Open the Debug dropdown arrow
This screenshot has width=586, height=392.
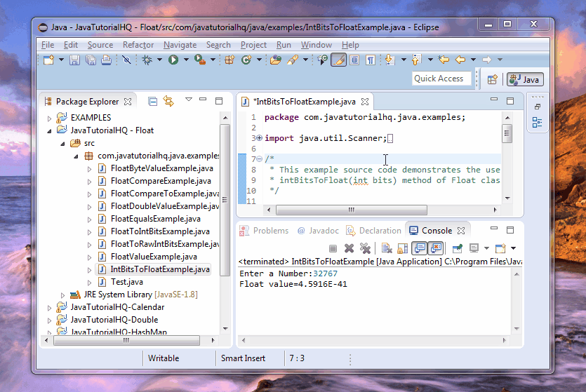pyautogui.click(x=159, y=60)
